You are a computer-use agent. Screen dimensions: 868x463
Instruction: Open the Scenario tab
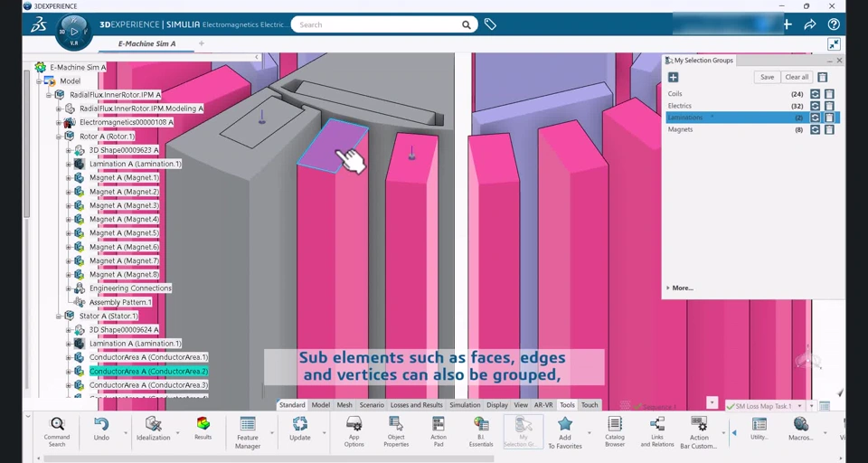(372, 405)
